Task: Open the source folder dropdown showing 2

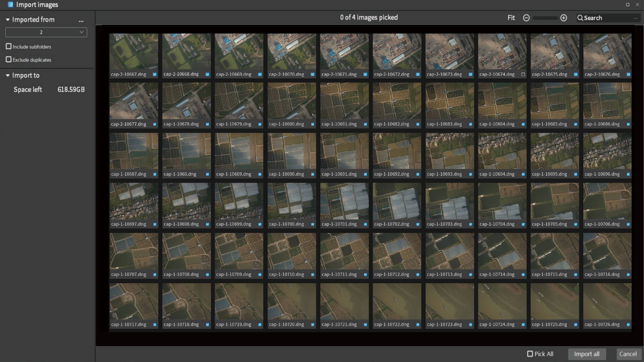Action: [x=46, y=32]
